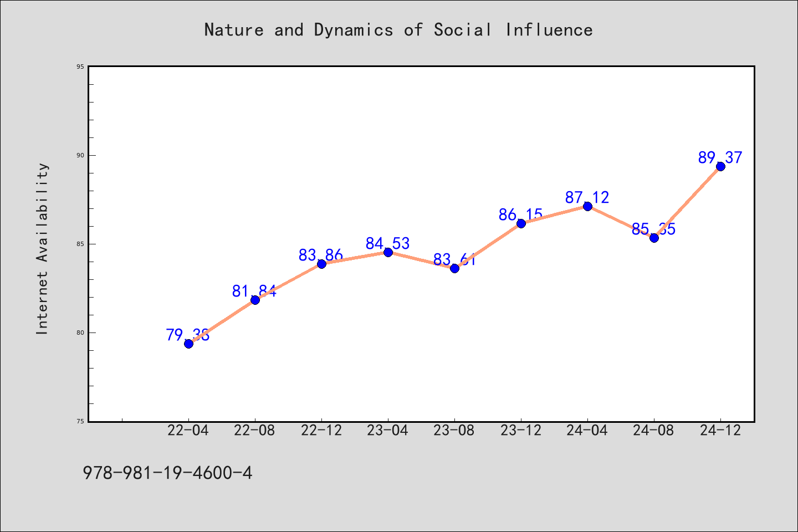Image resolution: width=798 pixels, height=532 pixels.
Task: Click the value annotation "89.37"
Action: click(720, 157)
